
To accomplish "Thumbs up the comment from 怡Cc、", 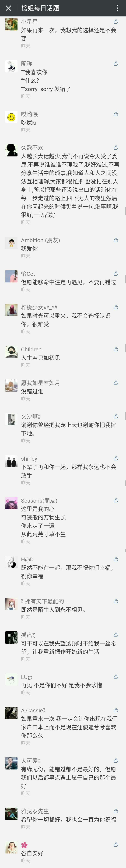I will [116, 274].
